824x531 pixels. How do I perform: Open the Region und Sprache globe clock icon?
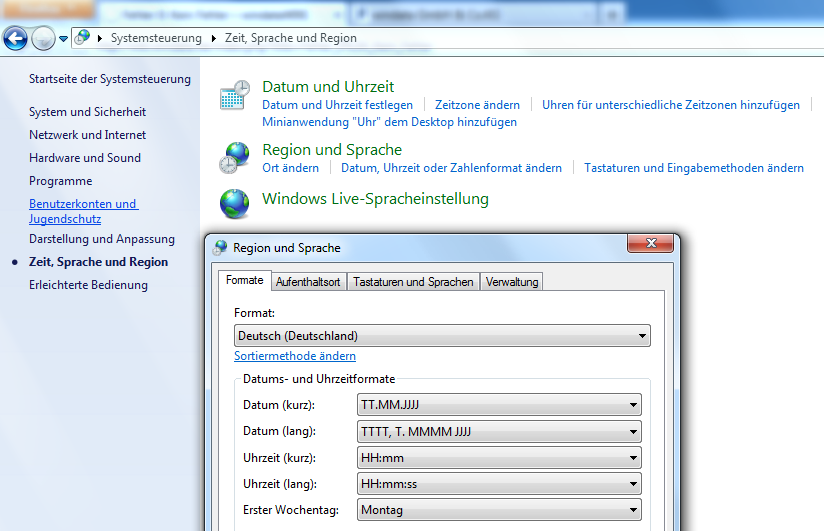tap(234, 158)
